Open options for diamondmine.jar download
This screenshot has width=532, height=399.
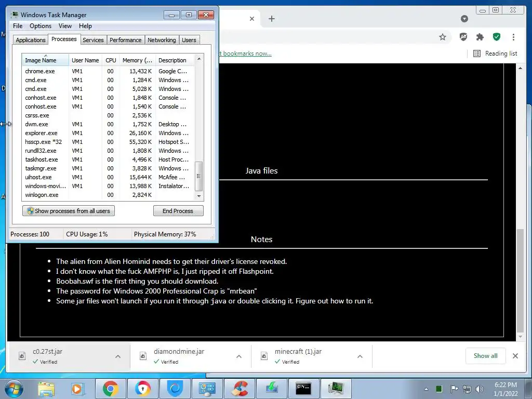point(239,356)
